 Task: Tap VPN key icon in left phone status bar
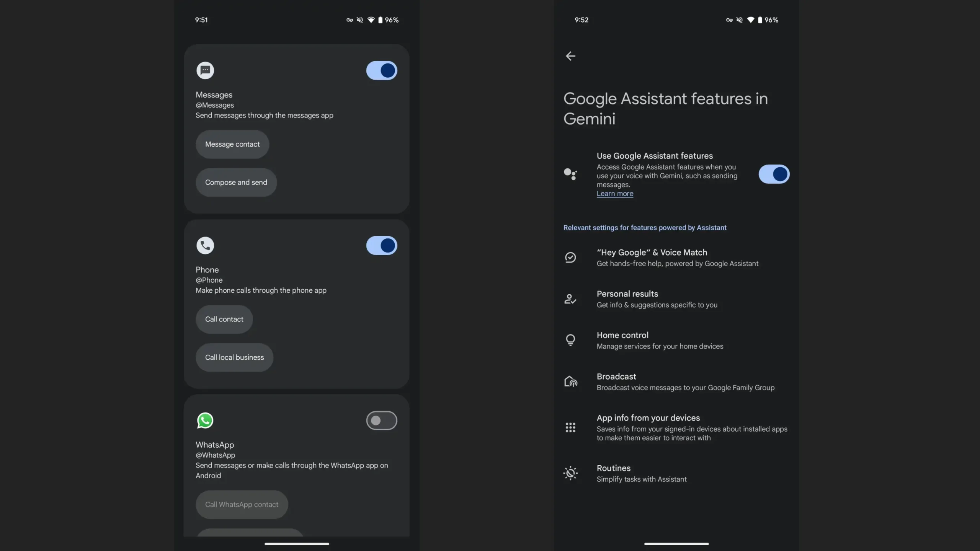350,20
